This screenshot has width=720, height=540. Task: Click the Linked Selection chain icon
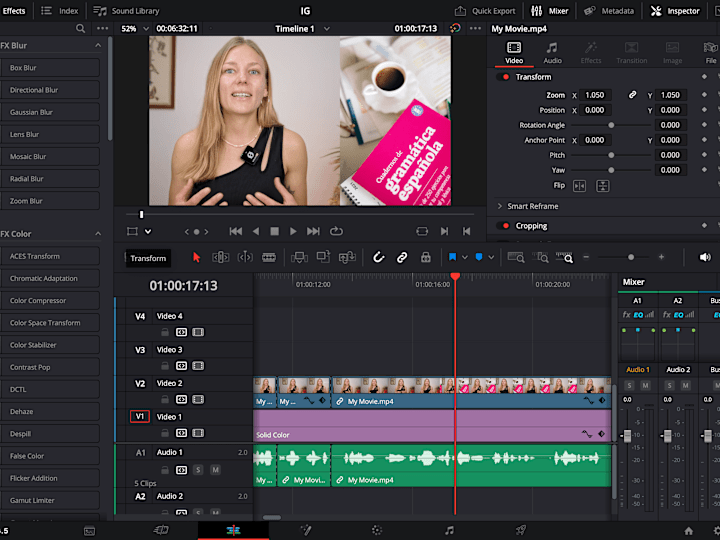pos(402,257)
